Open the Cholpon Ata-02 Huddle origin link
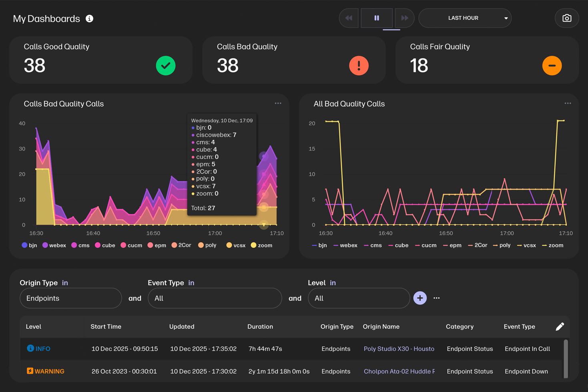 [399, 372]
